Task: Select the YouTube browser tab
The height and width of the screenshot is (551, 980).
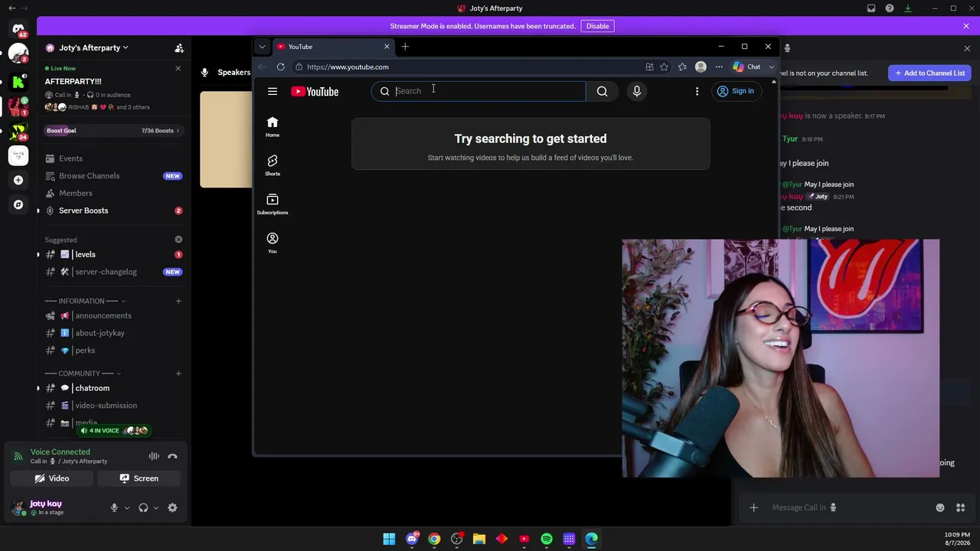Action: [x=333, y=47]
